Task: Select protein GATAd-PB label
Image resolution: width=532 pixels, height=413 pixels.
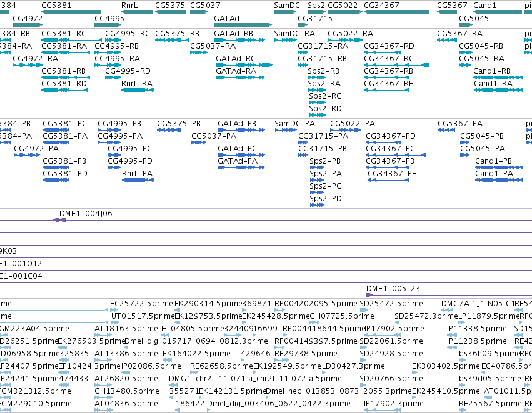Action: (x=237, y=124)
